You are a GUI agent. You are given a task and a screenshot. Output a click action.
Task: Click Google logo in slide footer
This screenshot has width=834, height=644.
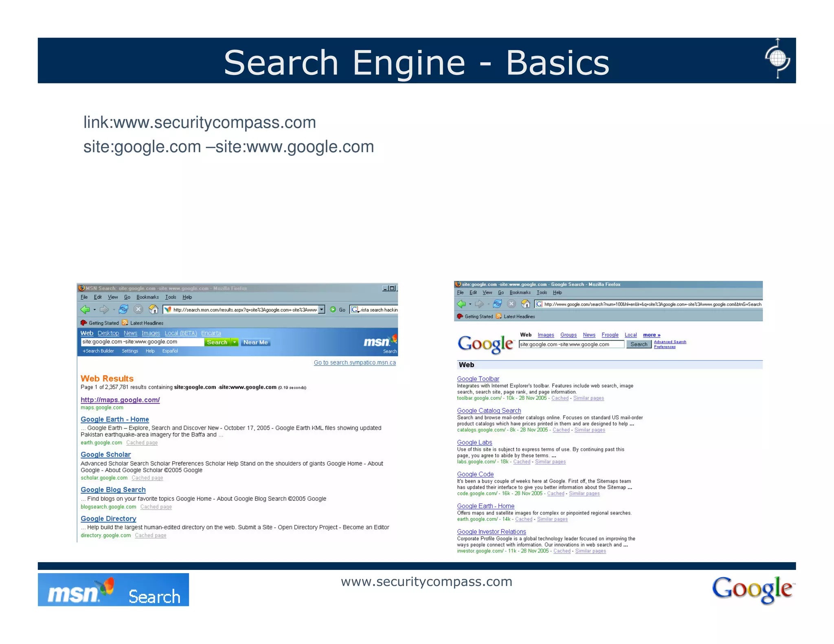point(753,590)
